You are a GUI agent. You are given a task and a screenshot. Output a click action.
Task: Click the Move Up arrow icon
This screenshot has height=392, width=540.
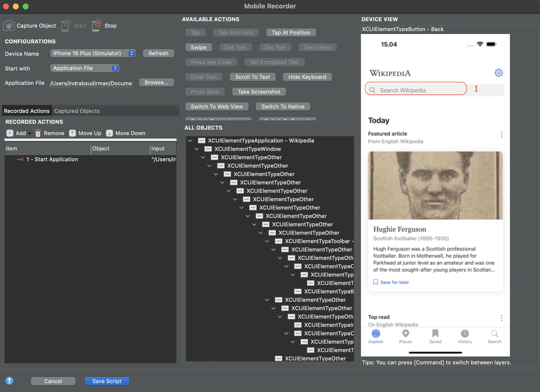pyautogui.click(x=72, y=133)
